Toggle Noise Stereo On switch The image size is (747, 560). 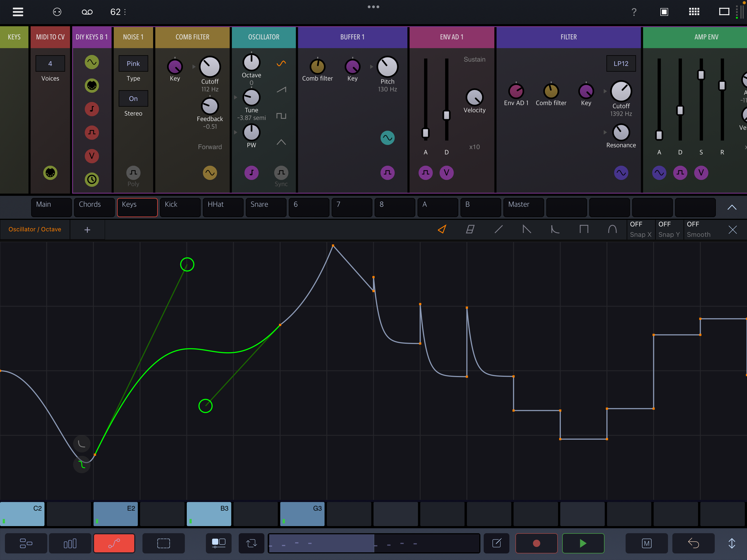133,99
